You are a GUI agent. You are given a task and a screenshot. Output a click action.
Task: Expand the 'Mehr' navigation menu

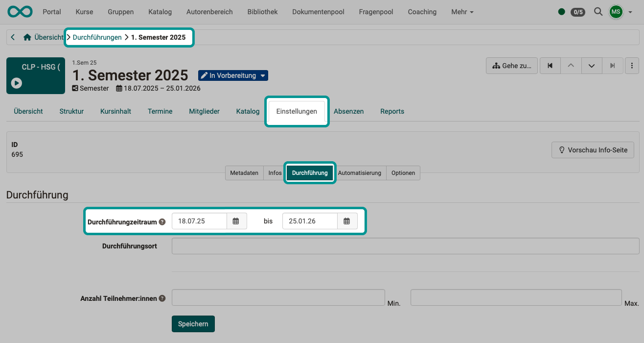tap(461, 12)
